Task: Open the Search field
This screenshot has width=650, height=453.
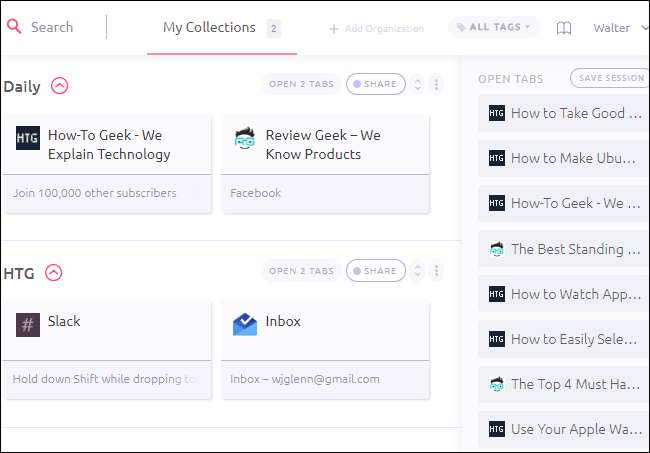Action: click(x=52, y=27)
